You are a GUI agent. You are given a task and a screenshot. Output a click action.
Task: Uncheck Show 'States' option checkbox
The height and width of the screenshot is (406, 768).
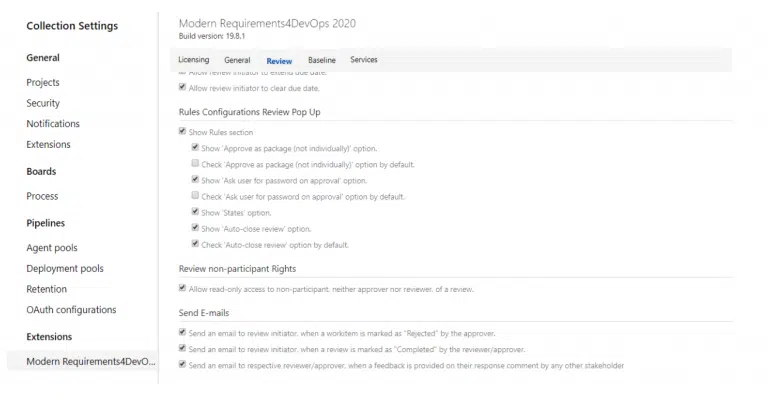195,212
